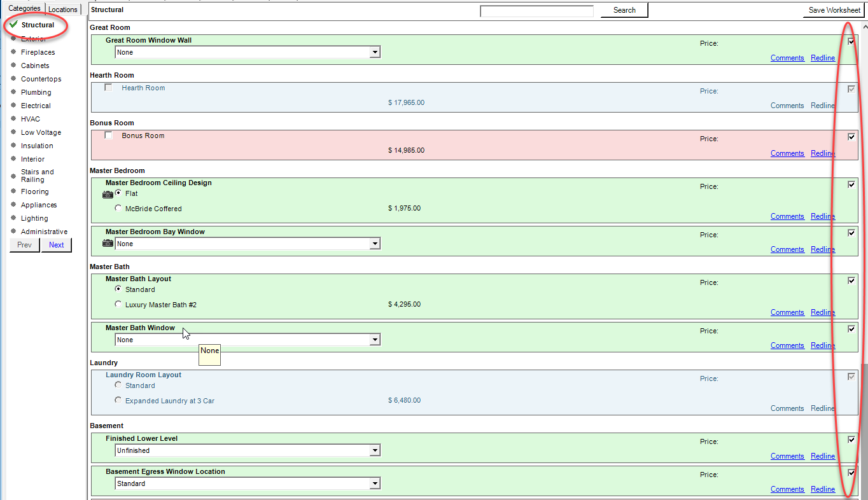Go to the next category with Next
Screen dimensions: 868x500
57,245
